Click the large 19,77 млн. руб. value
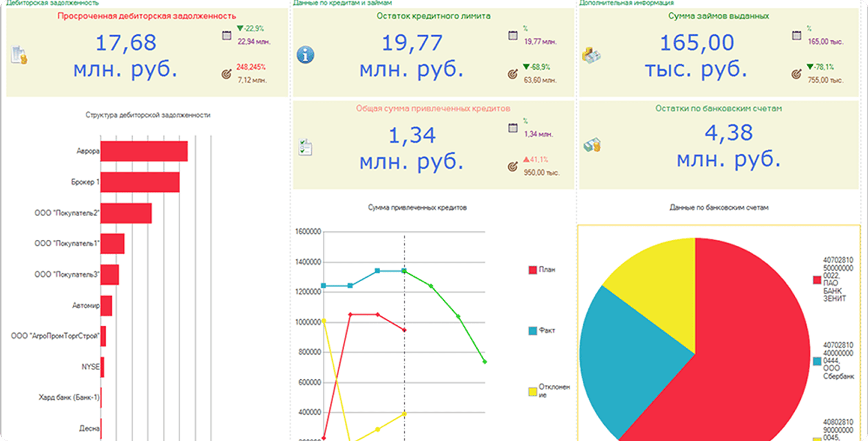 412,56
